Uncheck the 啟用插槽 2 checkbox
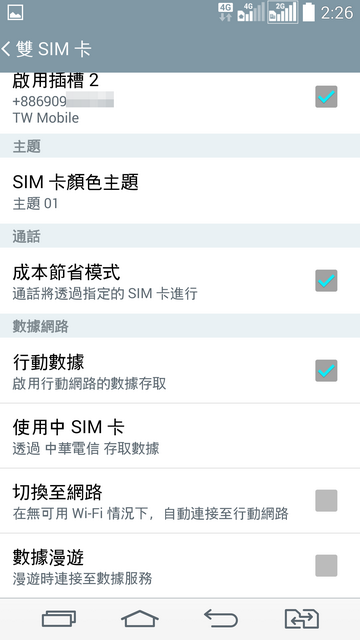This screenshot has width=360, height=640. [326, 97]
